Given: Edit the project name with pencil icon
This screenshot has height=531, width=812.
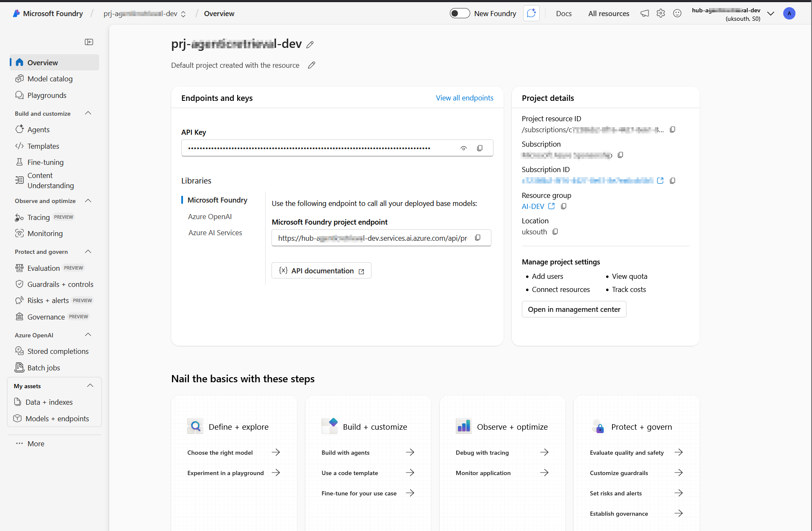Looking at the screenshot, I should [x=310, y=45].
